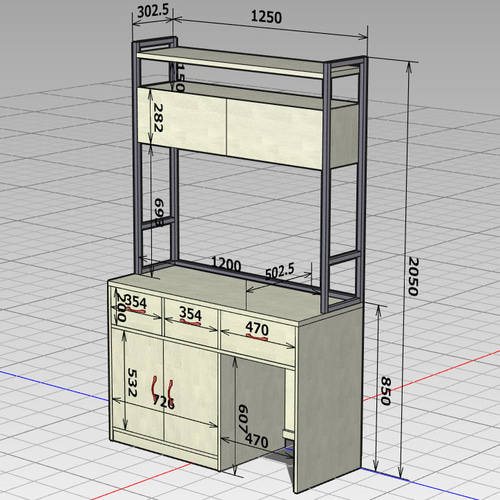The height and width of the screenshot is (500, 500).
Task: Click the upper cabinet's left door panel
Action: [182, 121]
